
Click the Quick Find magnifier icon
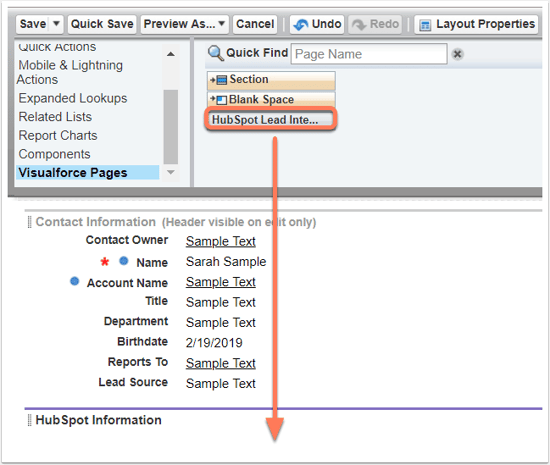tap(216, 53)
